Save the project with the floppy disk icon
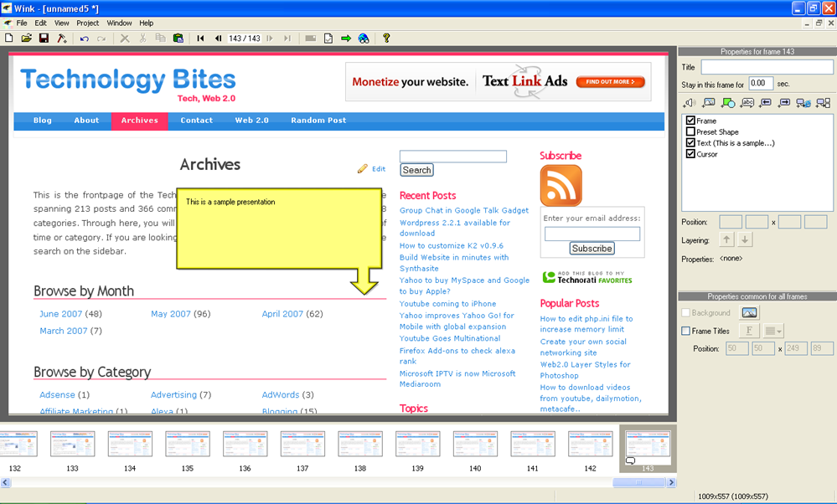This screenshot has height=504, width=837. pos(44,39)
